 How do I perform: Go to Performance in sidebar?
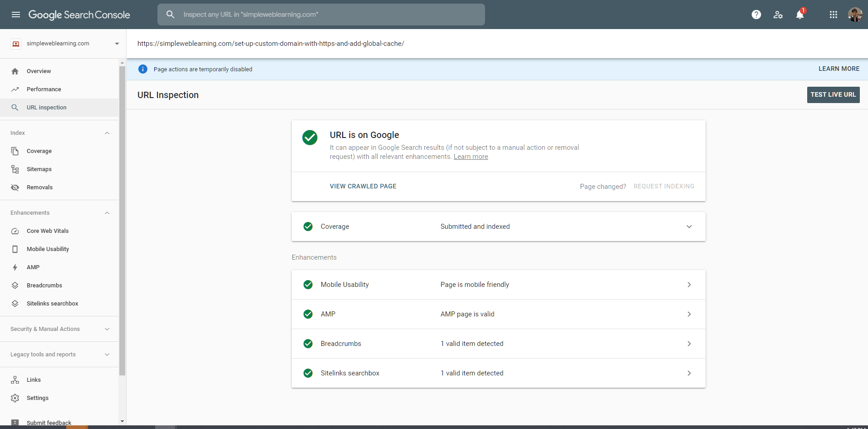[59, 89]
